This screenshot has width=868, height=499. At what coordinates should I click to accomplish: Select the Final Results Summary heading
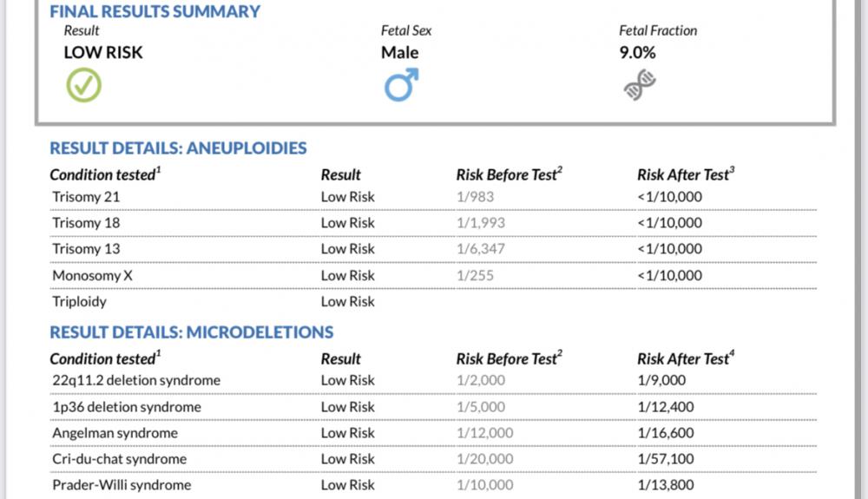155,11
